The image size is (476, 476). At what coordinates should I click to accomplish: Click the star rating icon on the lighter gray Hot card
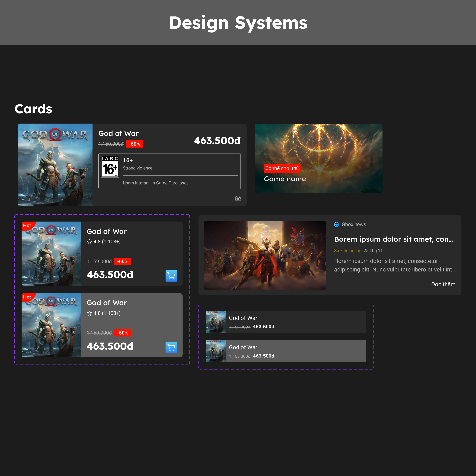tap(89, 313)
